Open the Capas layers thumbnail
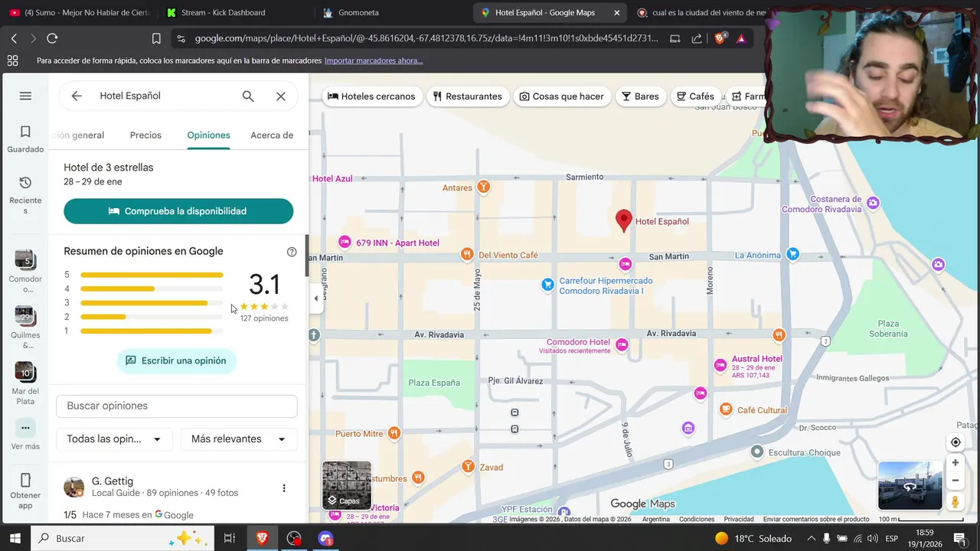The height and width of the screenshot is (551, 980). tap(347, 485)
